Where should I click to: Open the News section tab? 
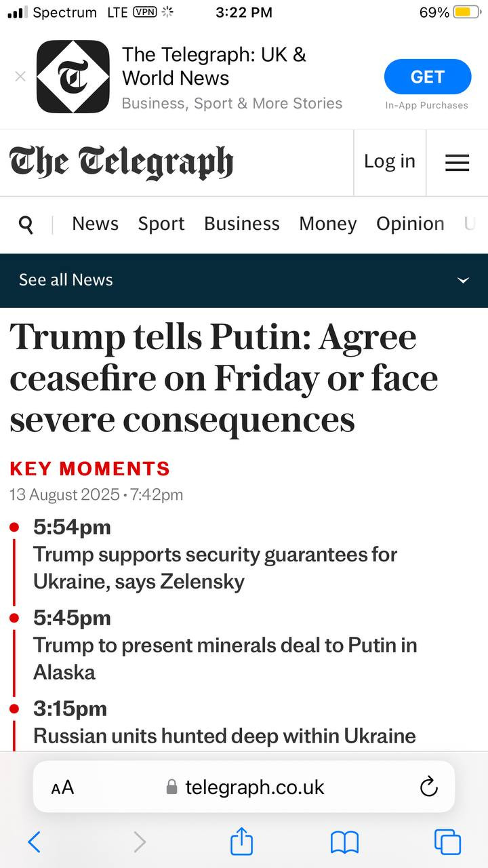click(95, 224)
